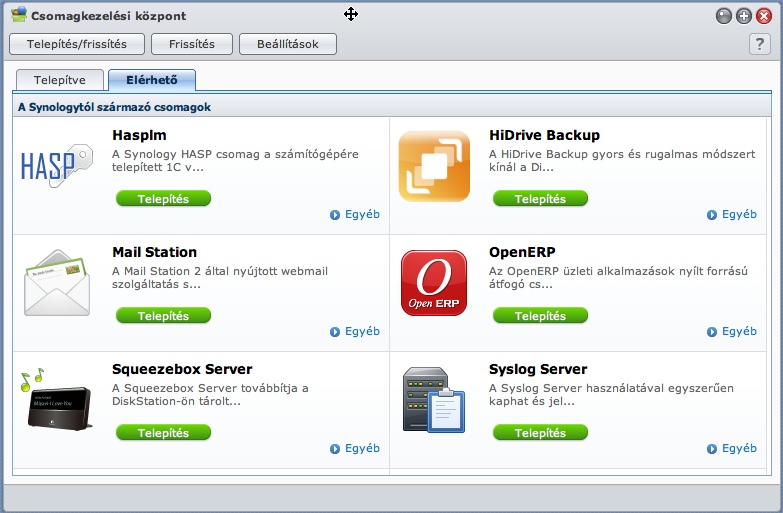783x513 pixels.
Task: Open help with the question mark button
Action: click(x=760, y=44)
